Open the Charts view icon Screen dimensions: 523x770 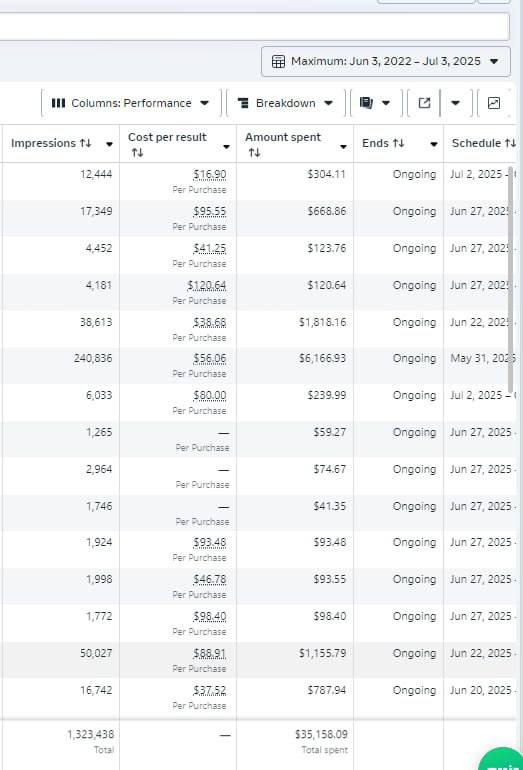point(494,103)
